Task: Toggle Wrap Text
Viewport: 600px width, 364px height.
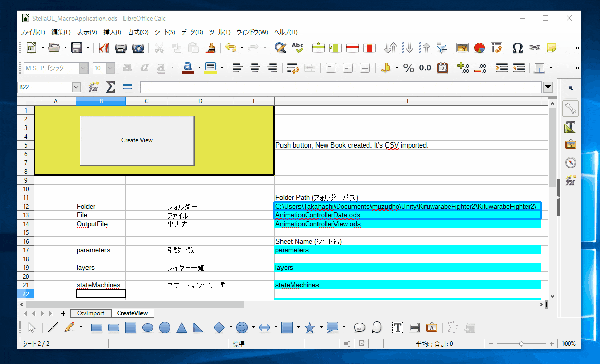Action: [x=293, y=68]
